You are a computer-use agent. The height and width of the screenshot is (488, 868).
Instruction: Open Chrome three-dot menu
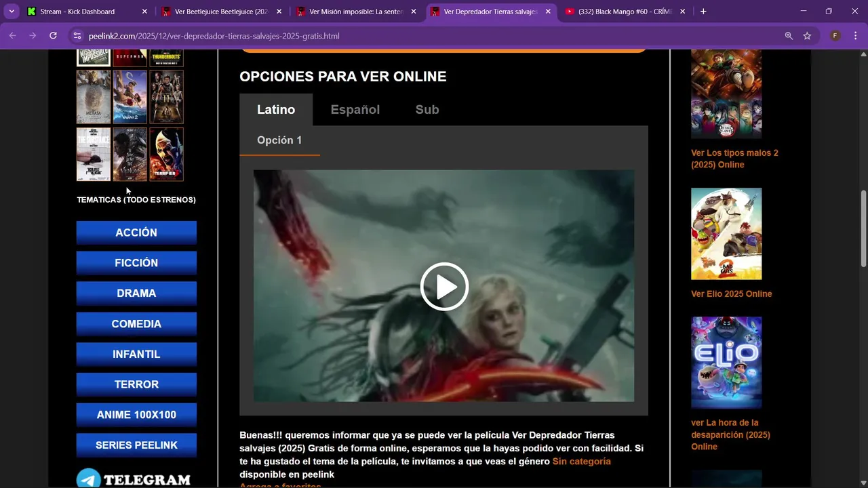click(854, 36)
